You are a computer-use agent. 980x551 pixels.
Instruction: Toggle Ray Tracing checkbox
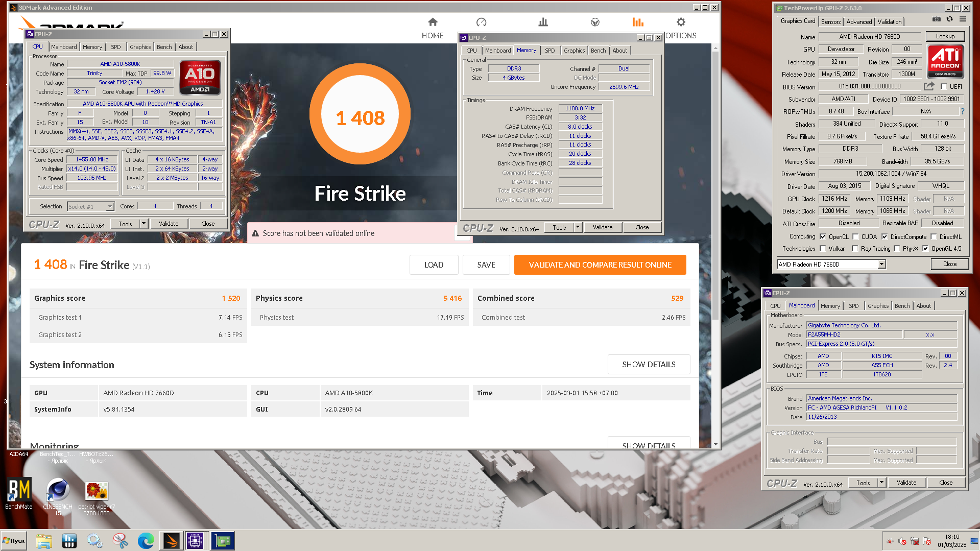[x=855, y=249]
